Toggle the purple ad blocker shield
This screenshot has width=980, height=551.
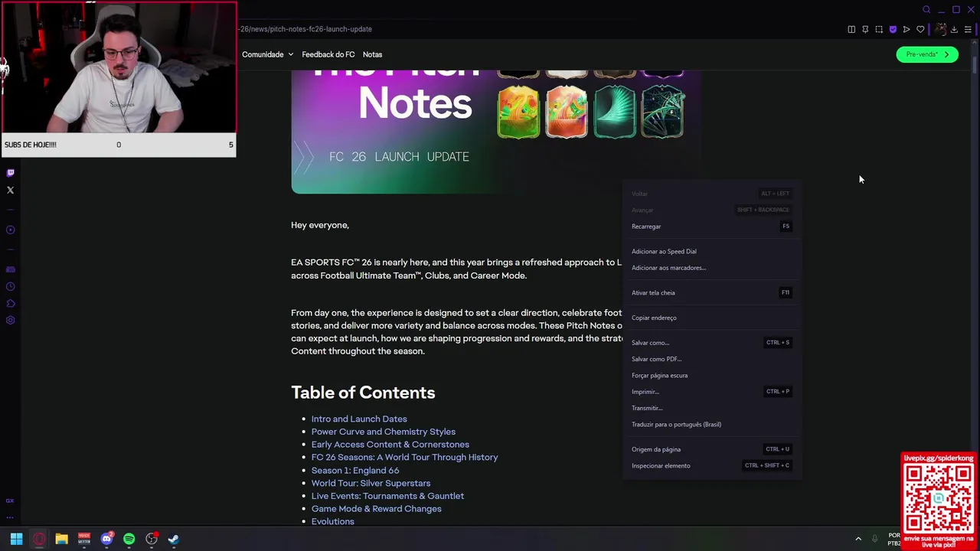[x=893, y=29]
